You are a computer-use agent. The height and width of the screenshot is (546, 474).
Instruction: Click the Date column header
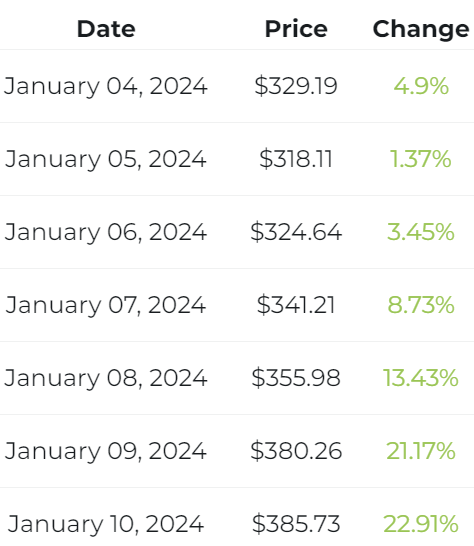tap(106, 29)
